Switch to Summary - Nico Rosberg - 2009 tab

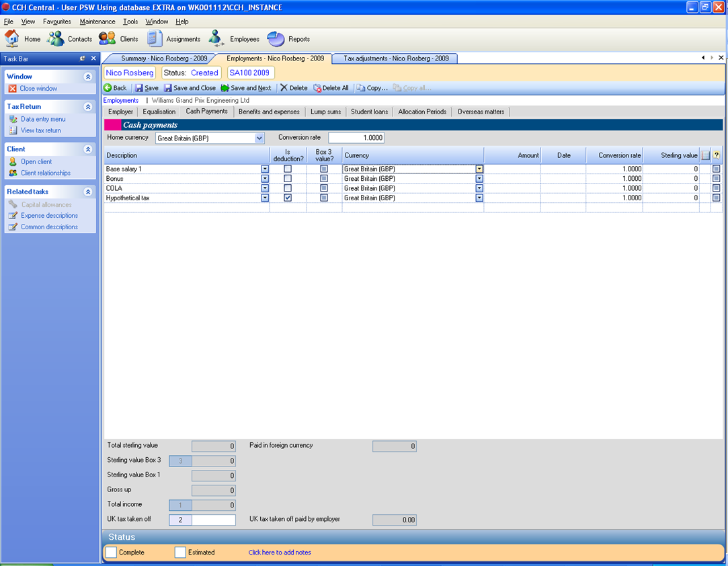164,58
